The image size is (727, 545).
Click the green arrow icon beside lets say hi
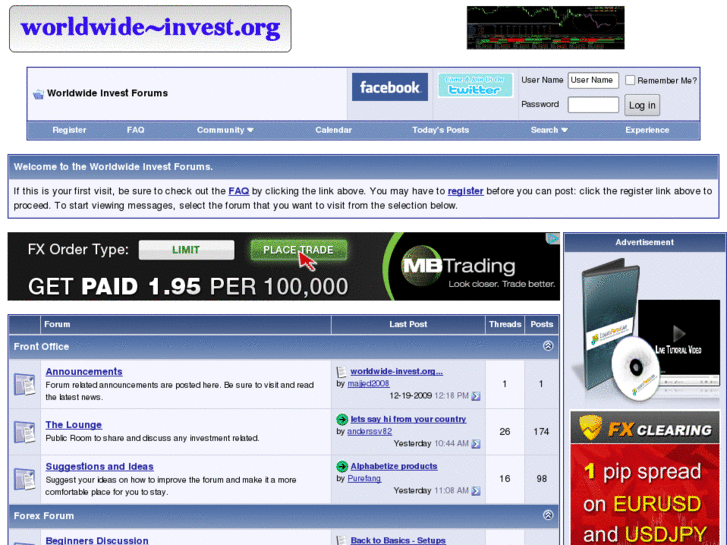(x=342, y=419)
